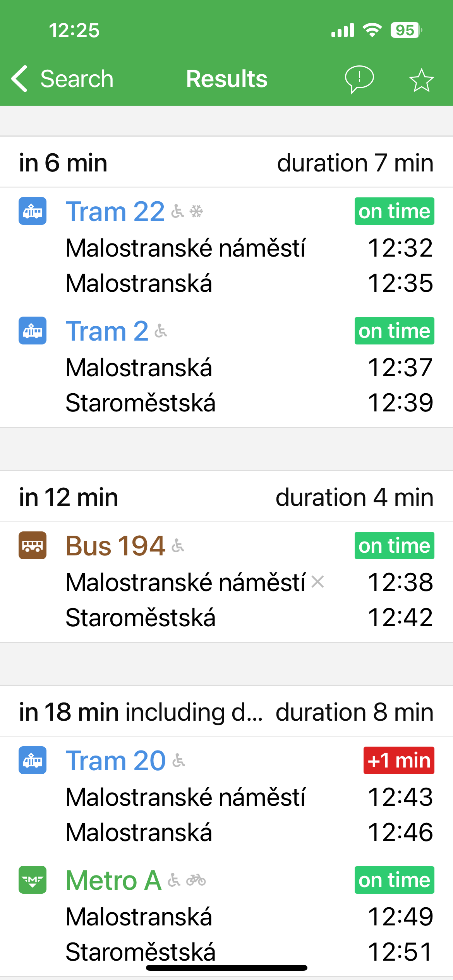Tap the bicycle icon beside Metro A
The image size is (453, 980).
click(196, 880)
